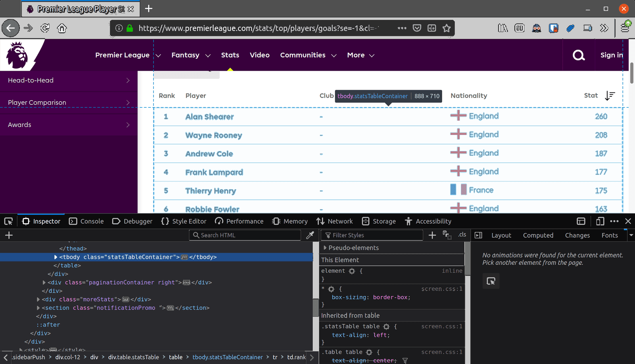Image resolution: width=635 pixels, height=364 pixels.
Task: Expand the tbody.statsTableContainer node
Action: [56, 257]
